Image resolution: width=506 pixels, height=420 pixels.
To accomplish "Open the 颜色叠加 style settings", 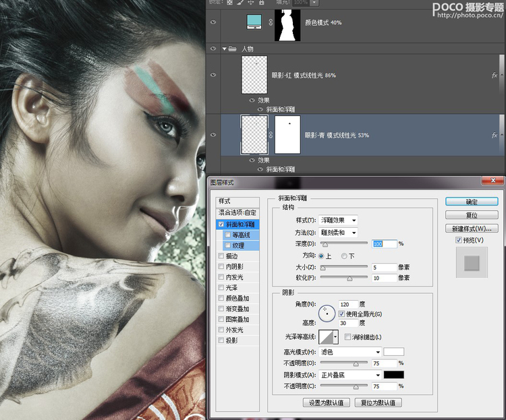I will pyautogui.click(x=237, y=298).
